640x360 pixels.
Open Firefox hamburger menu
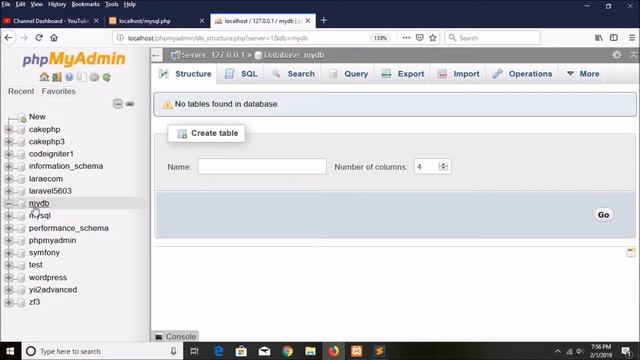point(632,38)
